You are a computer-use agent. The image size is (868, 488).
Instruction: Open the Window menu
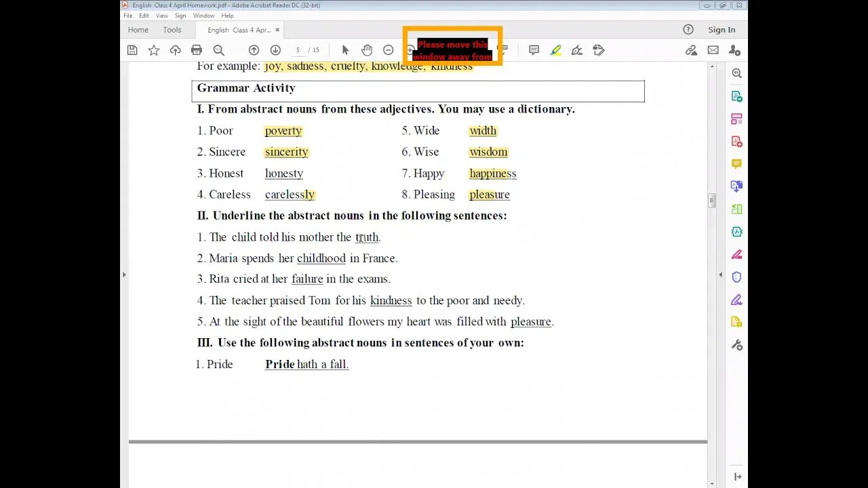click(x=204, y=16)
